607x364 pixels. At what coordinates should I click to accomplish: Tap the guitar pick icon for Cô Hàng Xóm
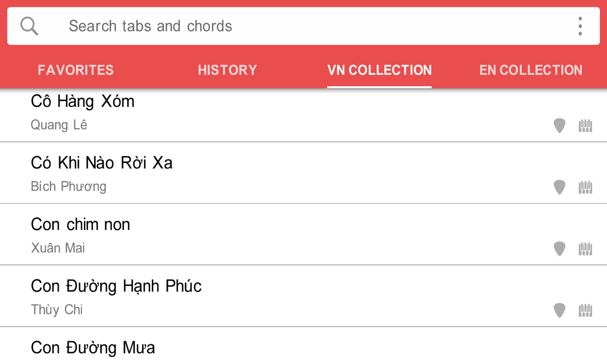[x=560, y=126]
